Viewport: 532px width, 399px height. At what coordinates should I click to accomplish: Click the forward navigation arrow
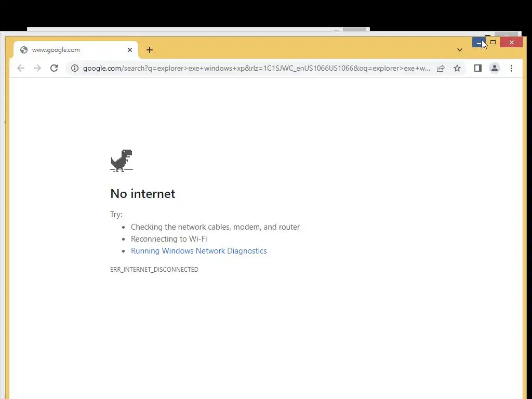click(37, 68)
